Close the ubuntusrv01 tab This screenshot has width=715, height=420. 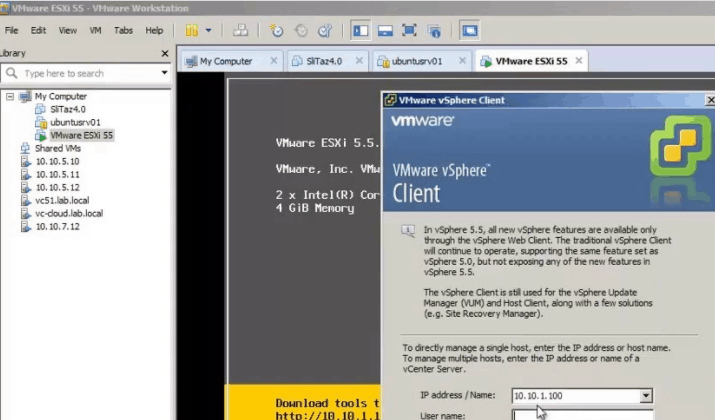click(462, 61)
